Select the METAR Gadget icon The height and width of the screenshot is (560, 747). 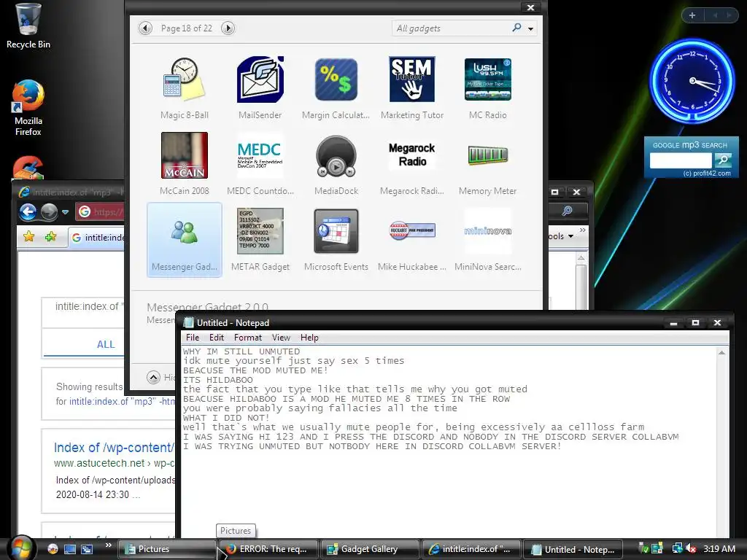point(260,231)
